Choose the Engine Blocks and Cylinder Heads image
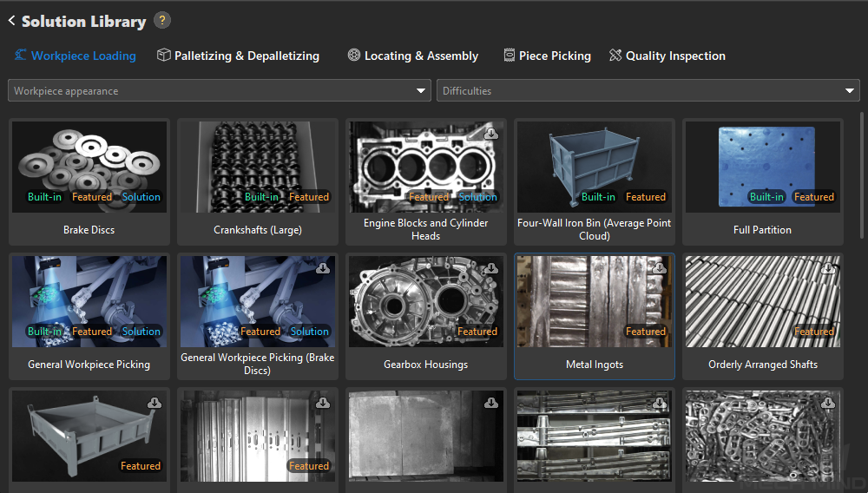868x493 pixels. pyautogui.click(x=426, y=168)
